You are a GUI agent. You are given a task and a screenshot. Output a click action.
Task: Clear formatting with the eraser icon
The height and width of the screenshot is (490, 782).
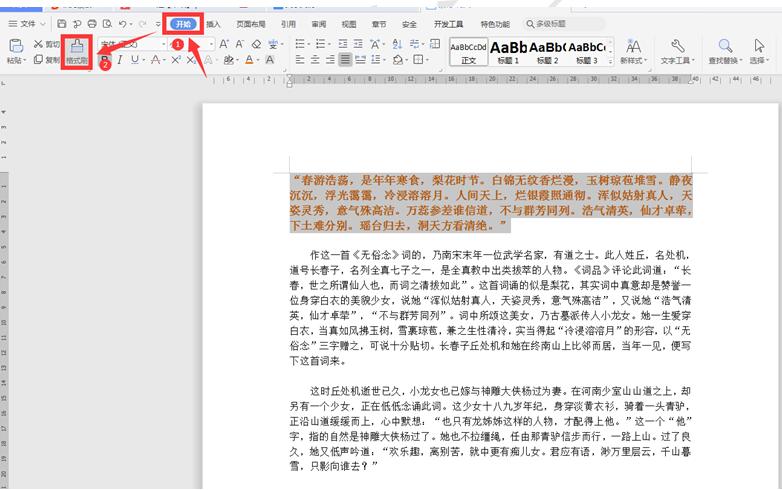click(x=256, y=44)
